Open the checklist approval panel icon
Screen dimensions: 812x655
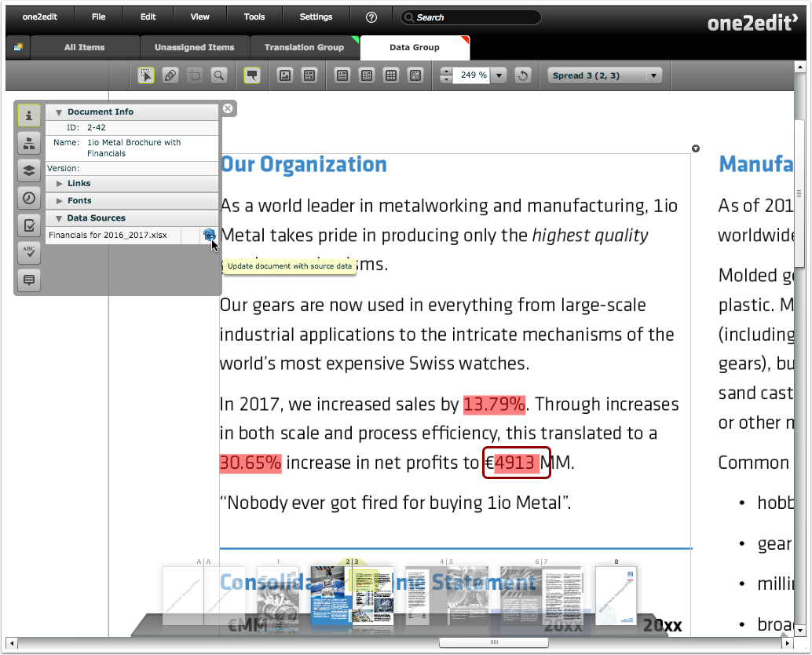(x=29, y=225)
